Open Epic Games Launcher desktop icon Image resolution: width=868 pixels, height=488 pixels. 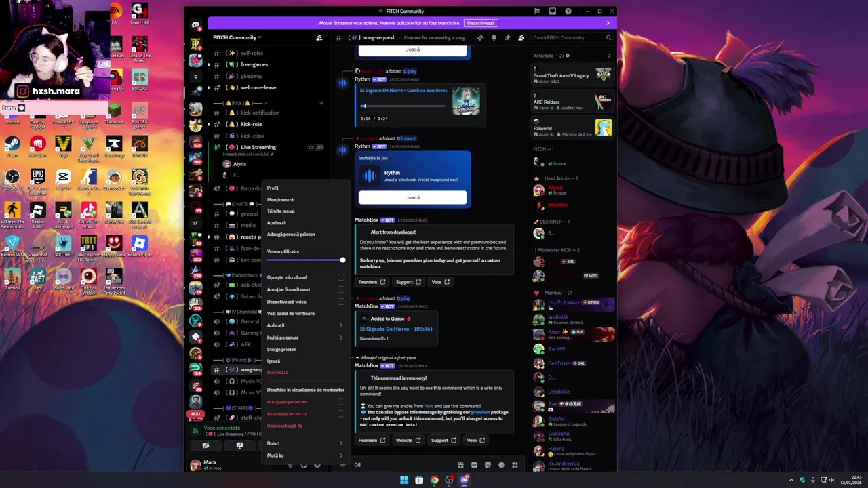[x=37, y=182]
